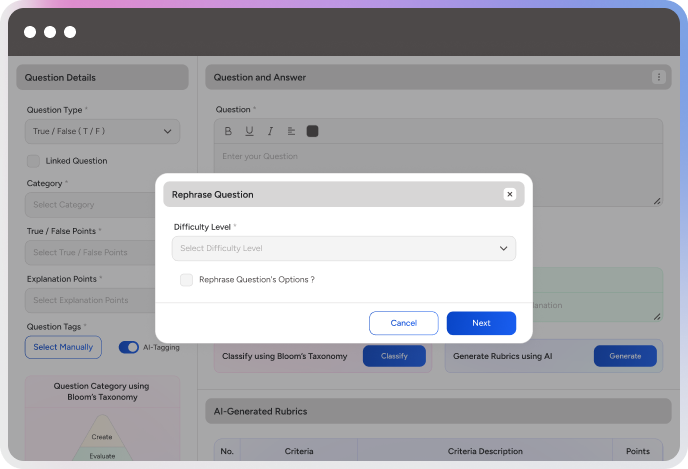
Task: Toggle bold formatting in question editor
Action: coord(228,131)
